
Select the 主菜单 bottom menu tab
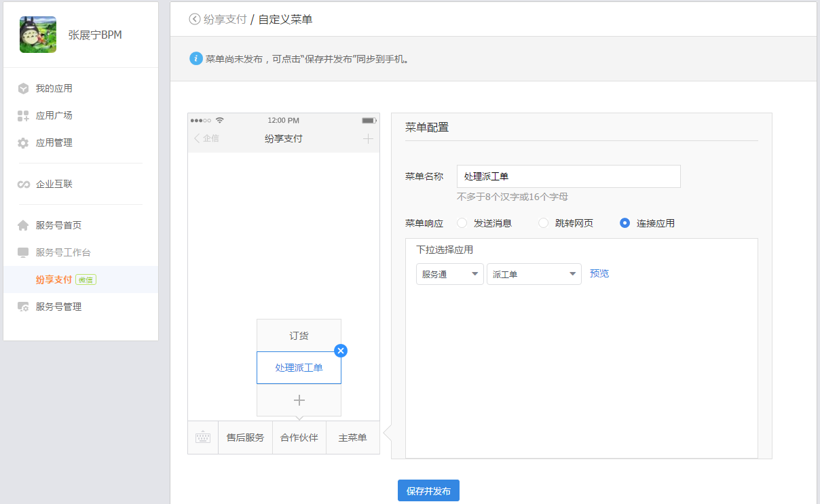(x=352, y=438)
